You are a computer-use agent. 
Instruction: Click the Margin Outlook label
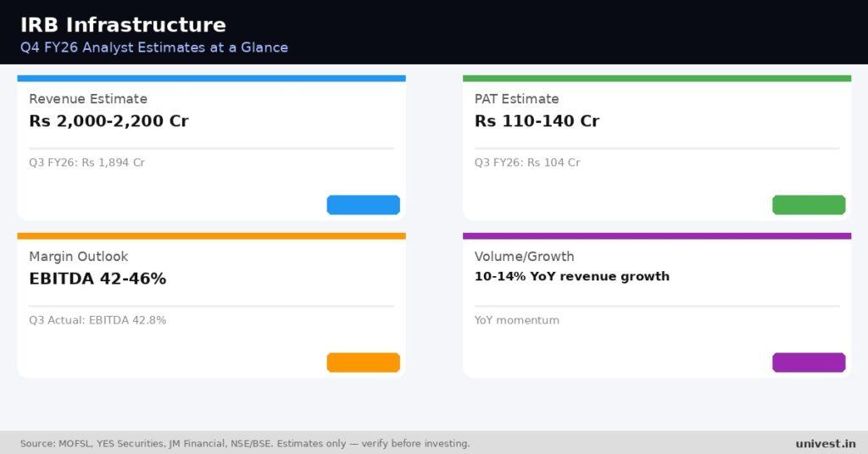(79, 257)
